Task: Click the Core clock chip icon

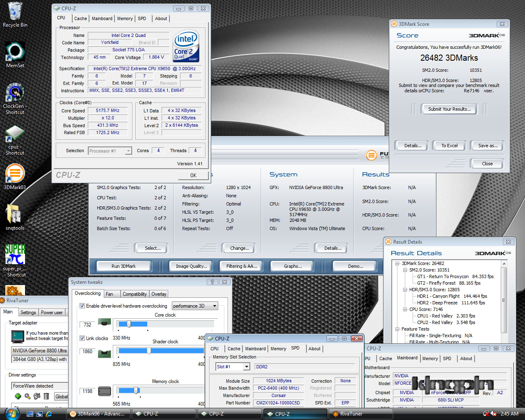Action: pos(105,323)
